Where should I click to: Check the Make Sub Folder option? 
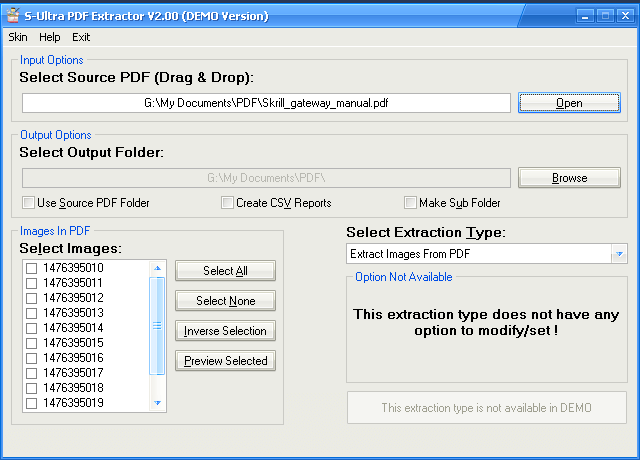coord(410,203)
